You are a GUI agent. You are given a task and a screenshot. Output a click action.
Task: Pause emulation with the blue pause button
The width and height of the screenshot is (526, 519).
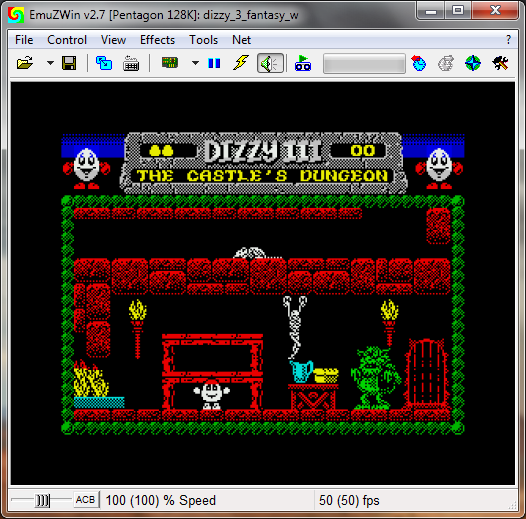[214, 63]
